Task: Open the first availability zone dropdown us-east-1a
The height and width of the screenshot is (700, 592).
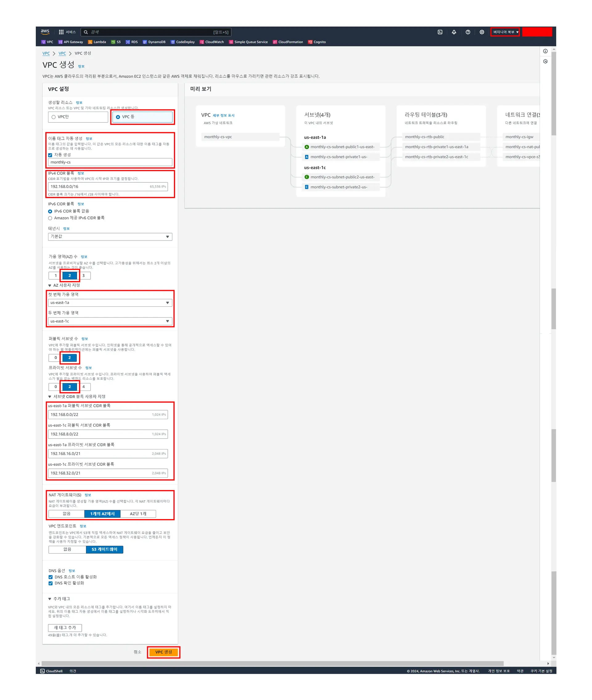Action: tap(110, 303)
